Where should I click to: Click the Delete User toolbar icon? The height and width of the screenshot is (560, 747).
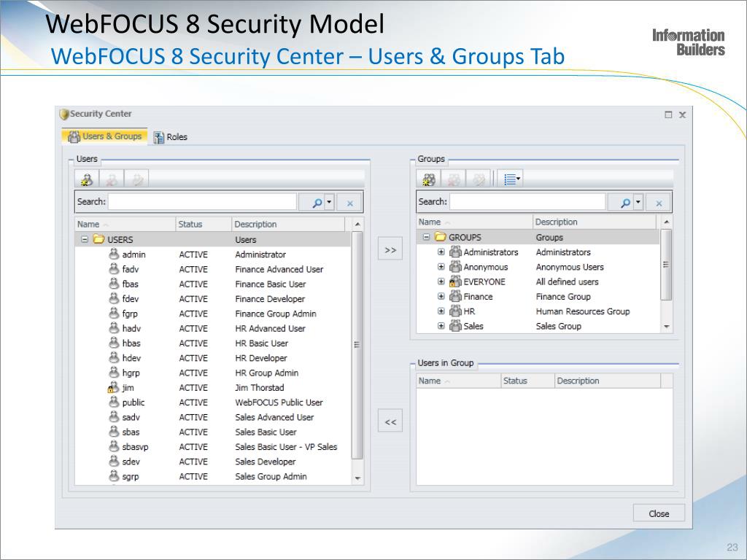112,179
